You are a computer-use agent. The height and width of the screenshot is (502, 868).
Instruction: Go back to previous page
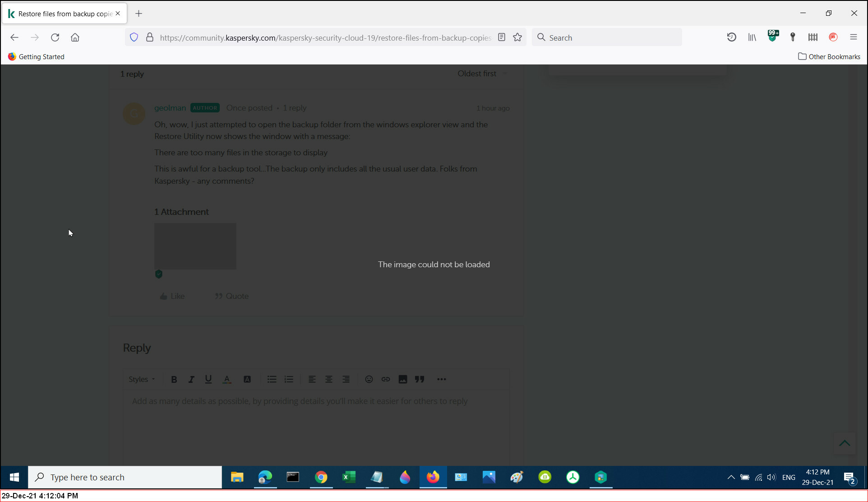coord(14,37)
